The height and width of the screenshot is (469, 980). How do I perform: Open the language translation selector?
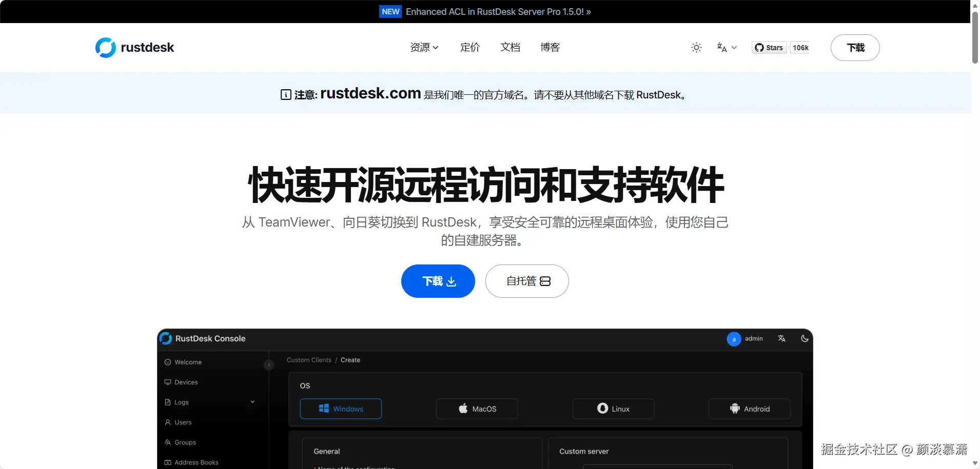click(727, 48)
